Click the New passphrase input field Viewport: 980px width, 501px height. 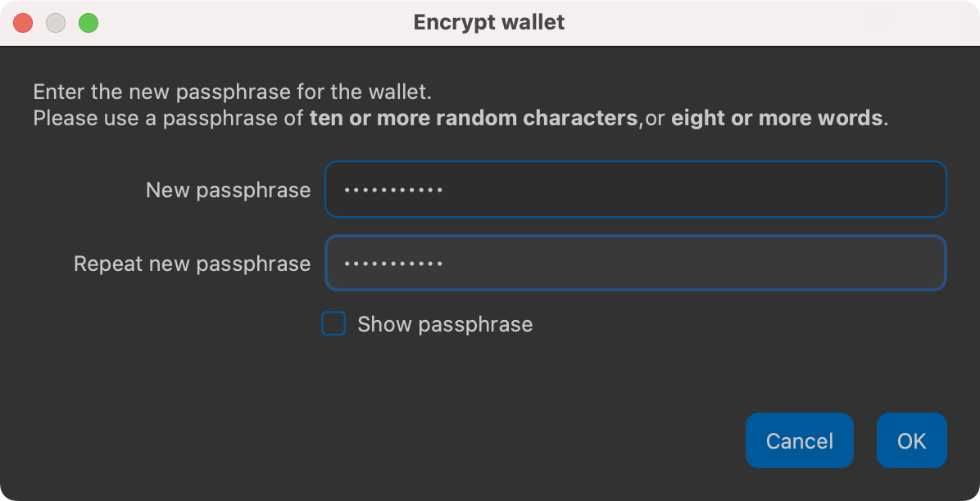pyautogui.click(x=635, y=189)
